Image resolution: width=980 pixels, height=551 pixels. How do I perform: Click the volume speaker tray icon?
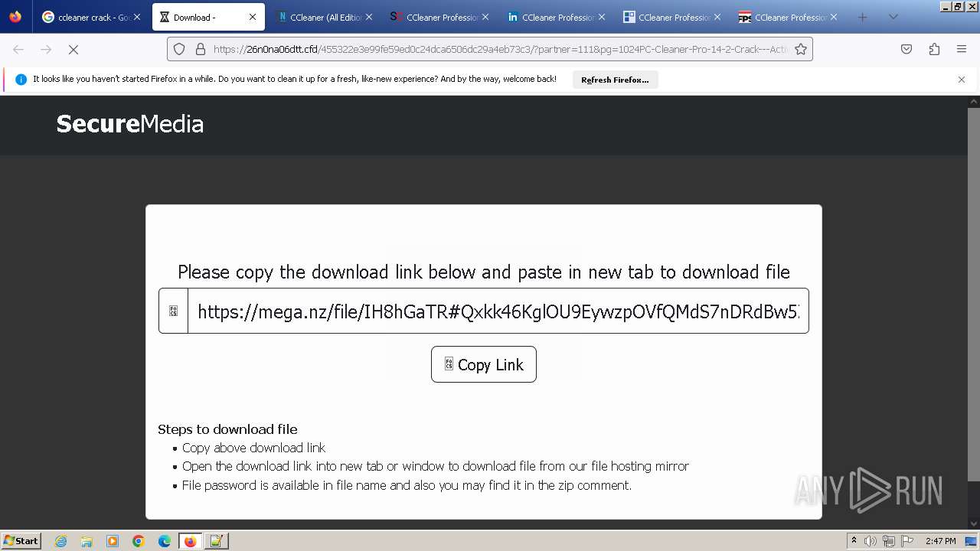pos(871,541)
